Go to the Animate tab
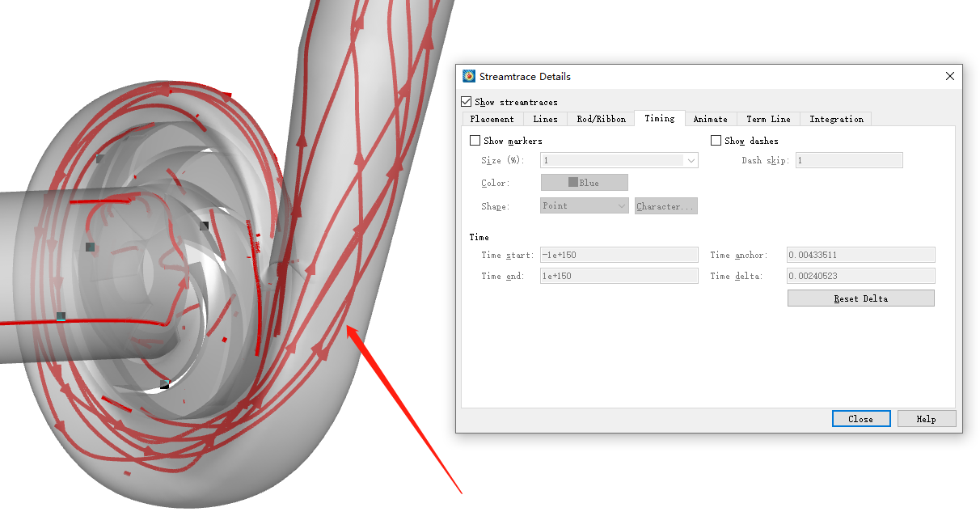Image resolution: width=980 pixels, height=516 pixels. [x=710, y=119]
